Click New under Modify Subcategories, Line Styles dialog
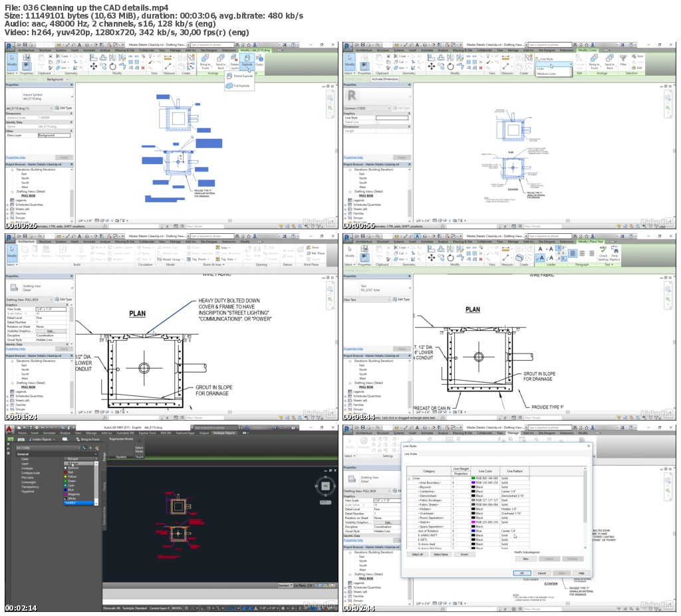 pyautogui.click(x=525, y=559)
